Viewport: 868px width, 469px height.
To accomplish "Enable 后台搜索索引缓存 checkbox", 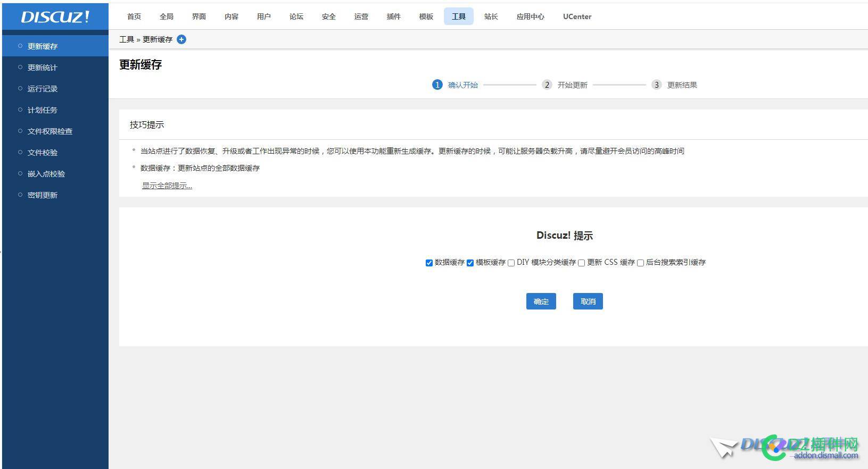I will [x=640, y=263].
